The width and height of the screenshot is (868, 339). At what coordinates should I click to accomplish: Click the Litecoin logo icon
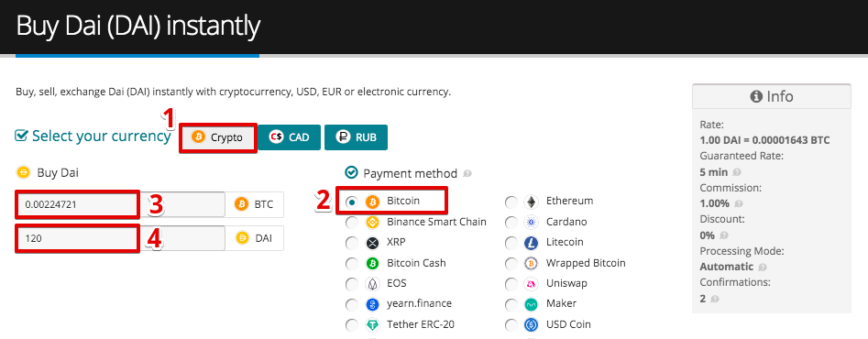pos(532,243)
